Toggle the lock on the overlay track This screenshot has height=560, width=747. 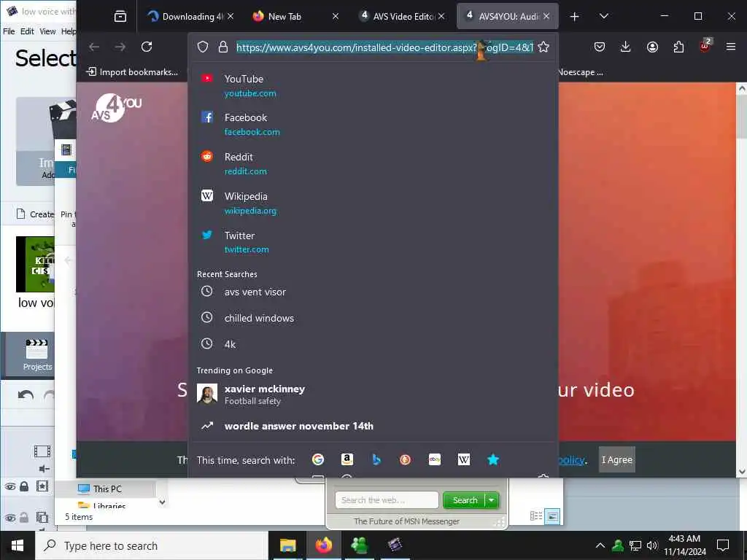24,517
